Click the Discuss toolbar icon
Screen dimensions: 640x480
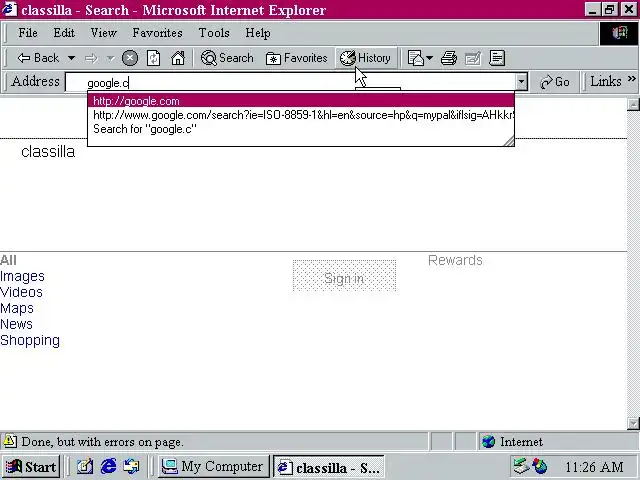click(497, 58)
